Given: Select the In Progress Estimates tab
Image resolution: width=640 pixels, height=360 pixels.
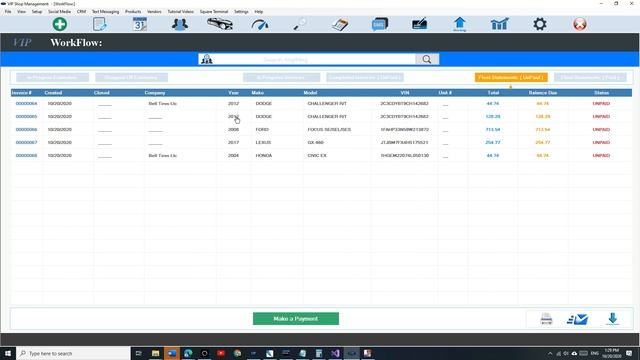Looking at the screenshot, I should (x=52, y=77).
